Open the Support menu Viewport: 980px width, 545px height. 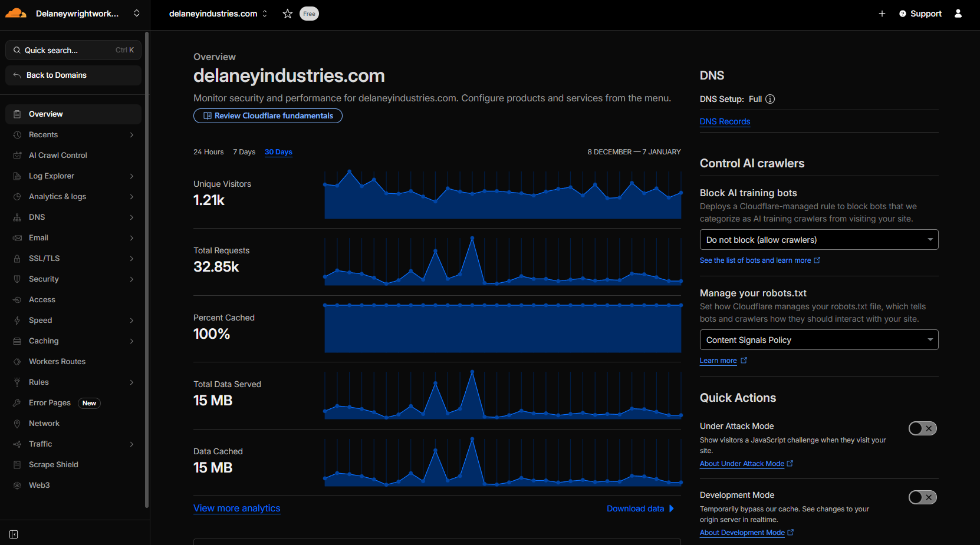[x=920, y=13]
